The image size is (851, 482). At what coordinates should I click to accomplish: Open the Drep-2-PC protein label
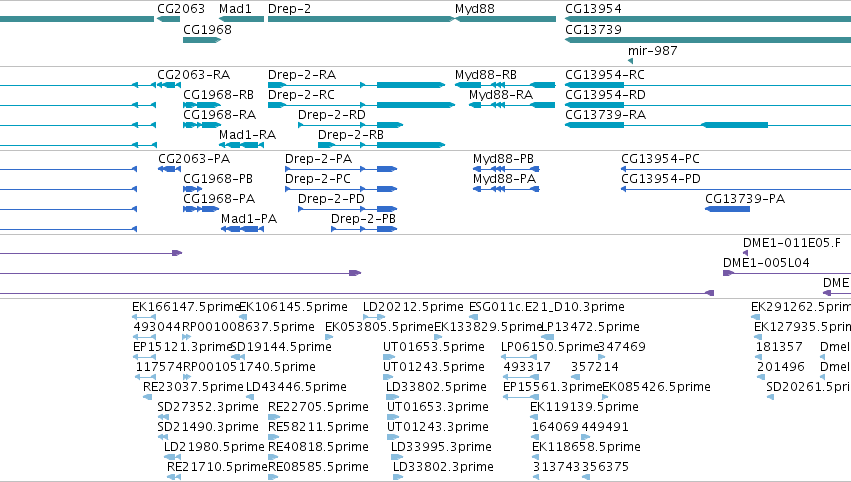tap(318, 179)
